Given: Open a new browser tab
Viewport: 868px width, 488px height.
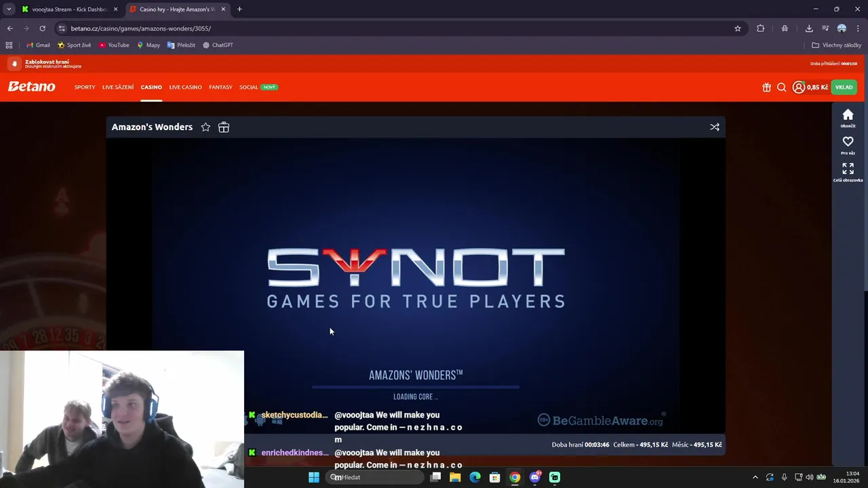Looking at the screenshot, I should pos(239,9).
